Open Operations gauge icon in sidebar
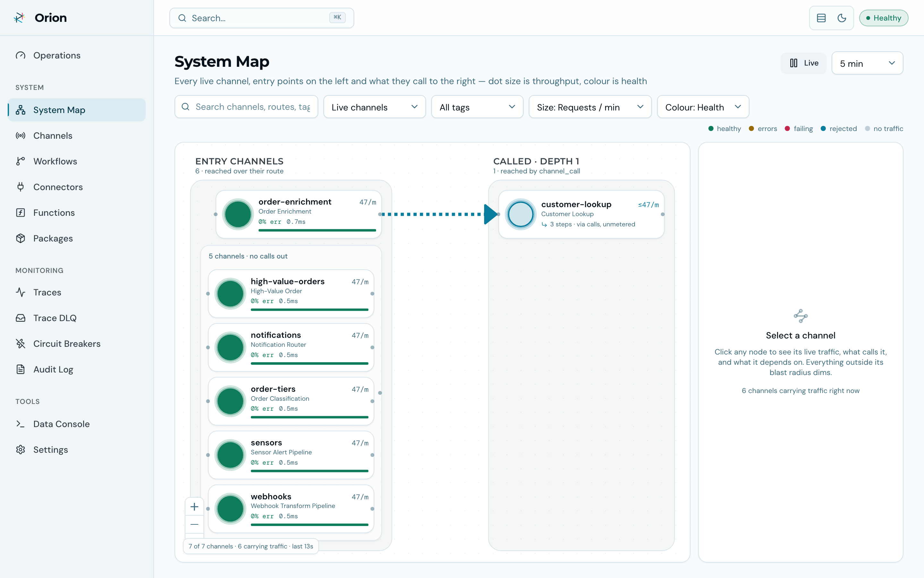This screenshot has width=924, height=578. (21, 56)
